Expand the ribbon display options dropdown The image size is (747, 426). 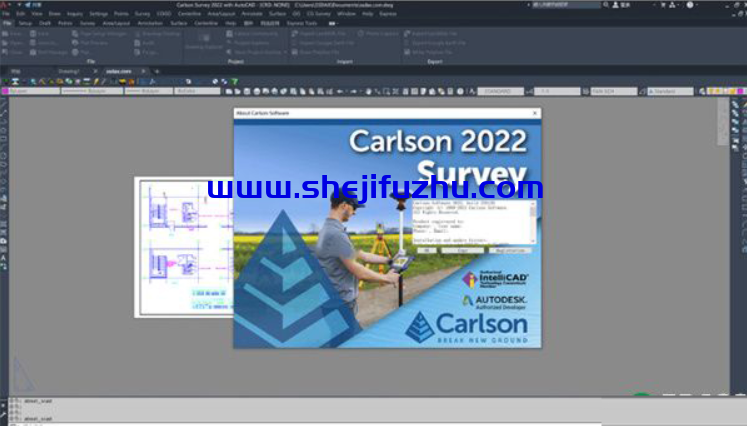[x=333, y=23]
